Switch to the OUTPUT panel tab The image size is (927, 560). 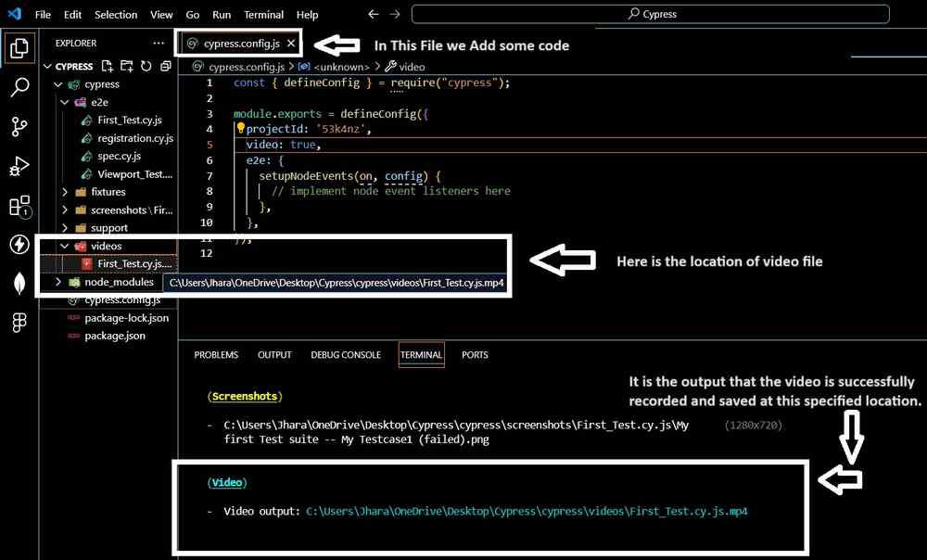pos(274,355)
